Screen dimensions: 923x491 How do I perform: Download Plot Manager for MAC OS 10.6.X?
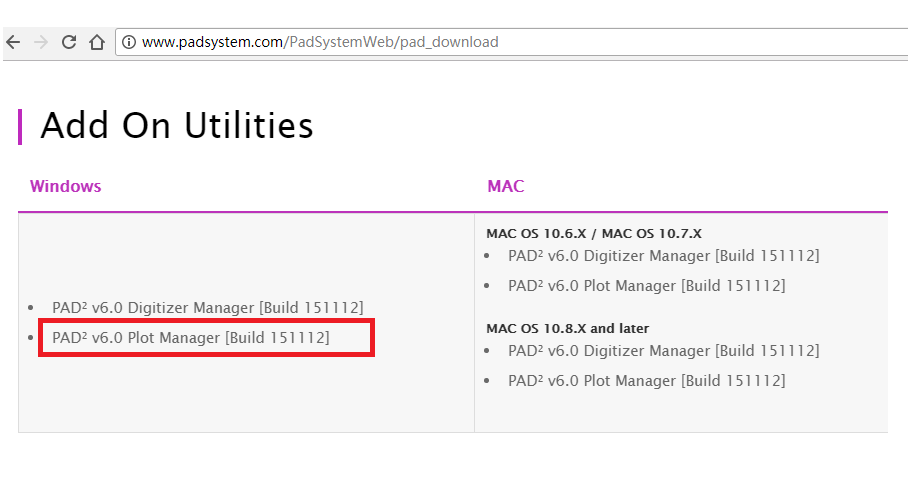(646, 286)
